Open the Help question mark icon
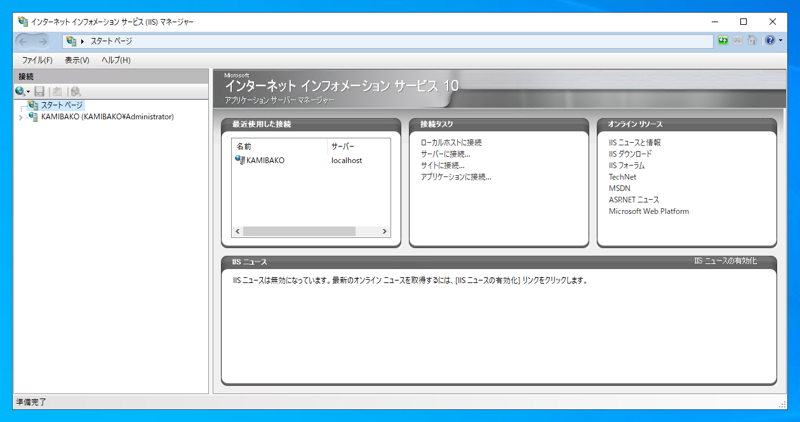 [x=770, y=40]
